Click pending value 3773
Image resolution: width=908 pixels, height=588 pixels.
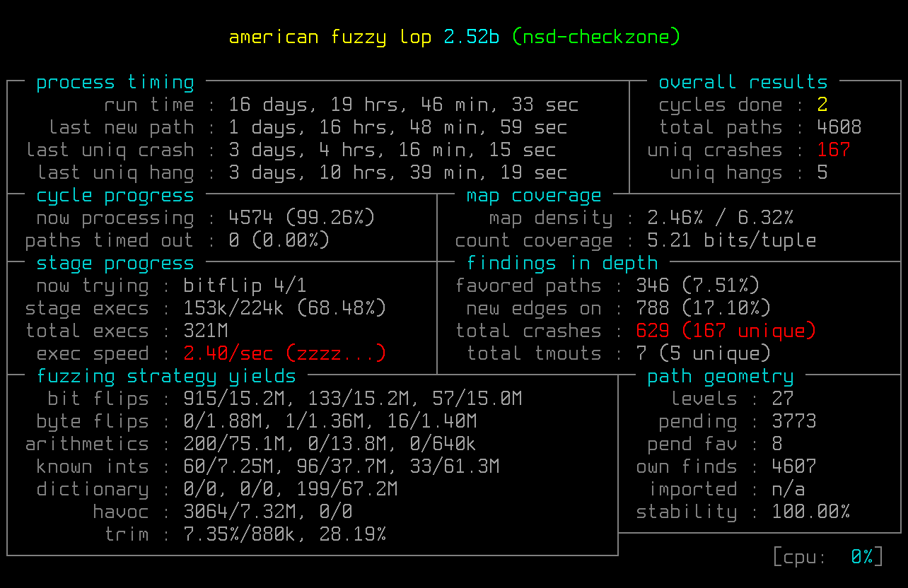794,422
